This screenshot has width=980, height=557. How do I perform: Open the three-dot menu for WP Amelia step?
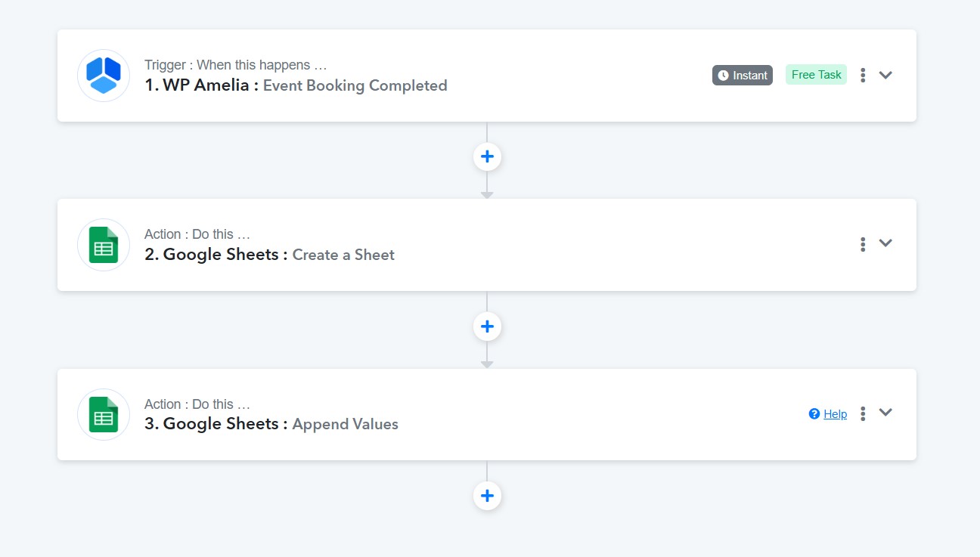(863, 75)
